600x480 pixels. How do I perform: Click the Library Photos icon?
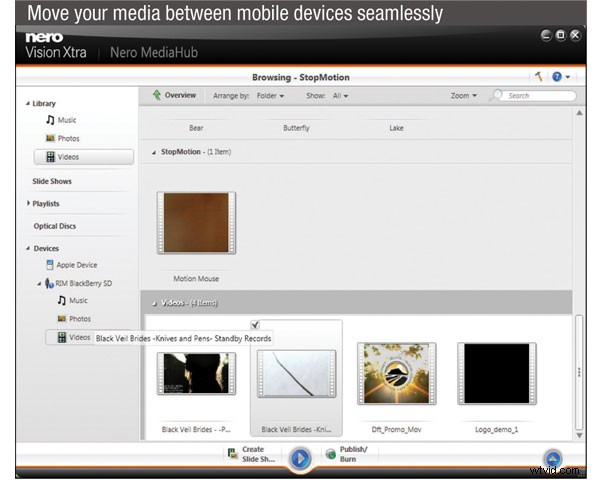point(50,138)
